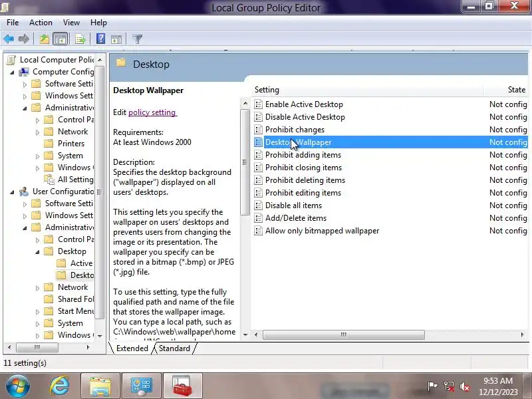532x399 pixels.
Task: Click the red toolbox taskbar icon
Action: pos(182,386)
